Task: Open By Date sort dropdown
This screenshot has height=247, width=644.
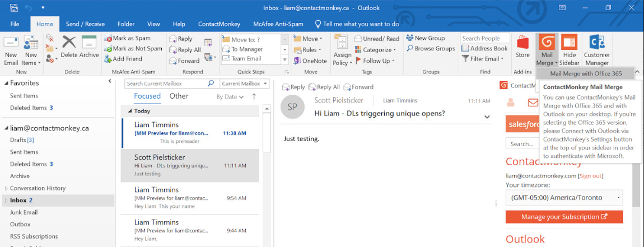Action: click(x=230, y=97)
